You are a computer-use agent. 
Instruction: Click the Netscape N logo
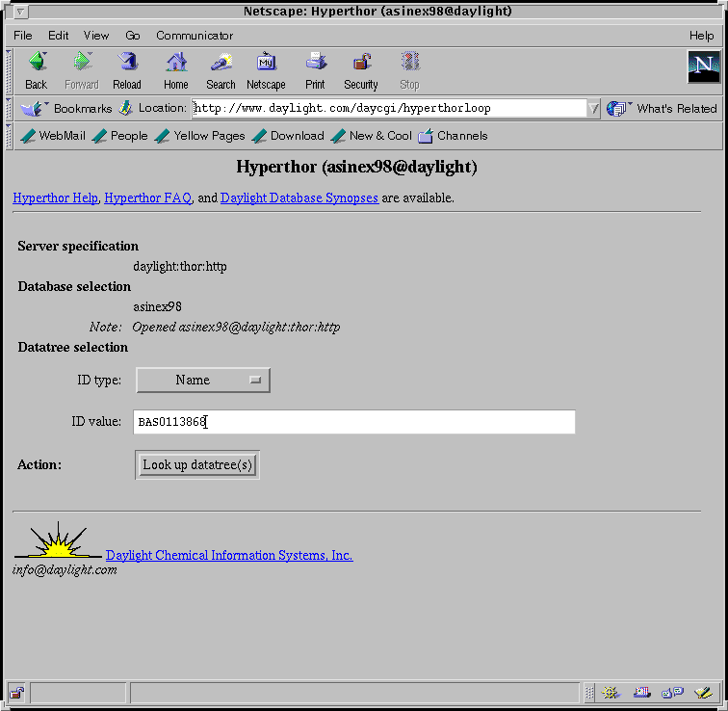click(704, 67)
